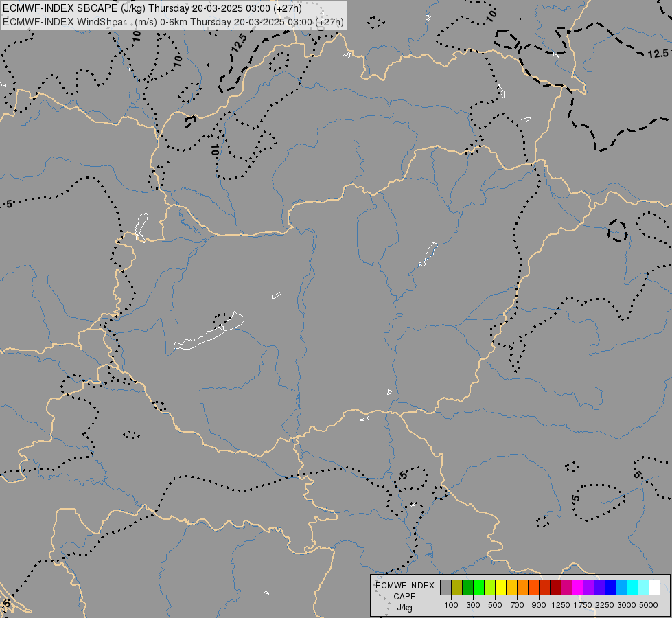The height and width of the screenshot is (618, 672).
Task: Click legend value 3000
Action: click(627, 605)
